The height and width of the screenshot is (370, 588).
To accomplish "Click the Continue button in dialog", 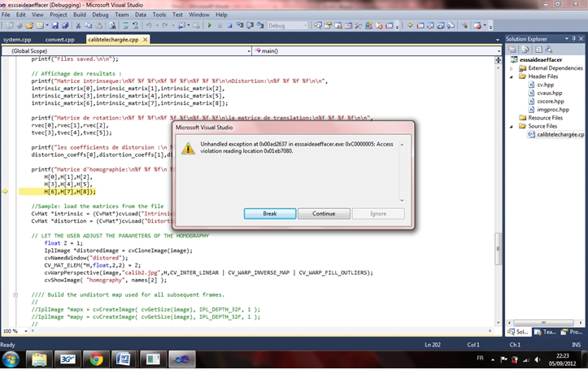I will tap(324, 214).
